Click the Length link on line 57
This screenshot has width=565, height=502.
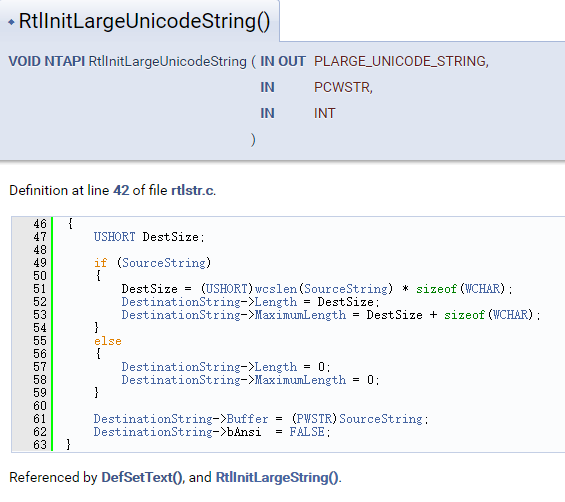pyautogui.click(x=276, y=367)
